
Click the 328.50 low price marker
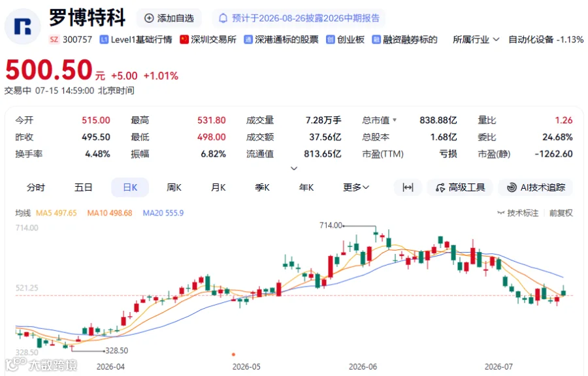click(117, 351)
